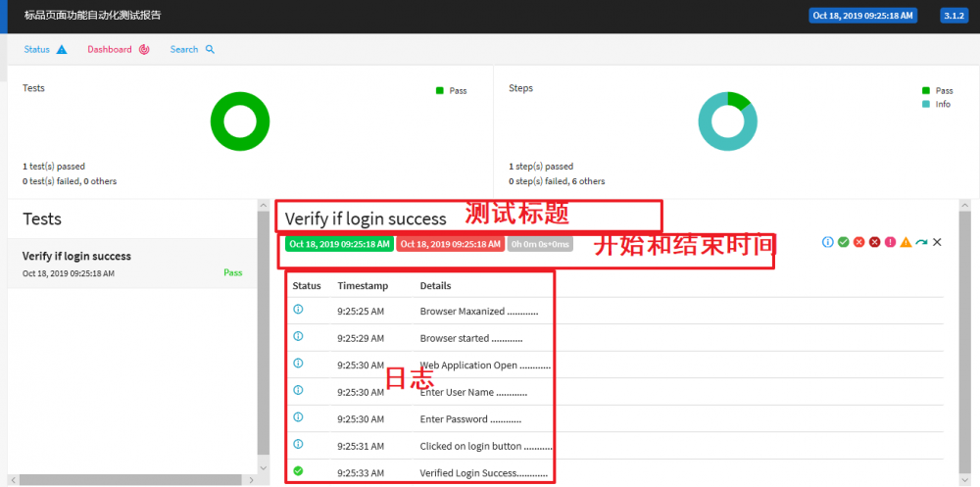Click Browser started detail text
This screenshot has height=487, width=980.
pyautogui.click(x=471, y=338)
